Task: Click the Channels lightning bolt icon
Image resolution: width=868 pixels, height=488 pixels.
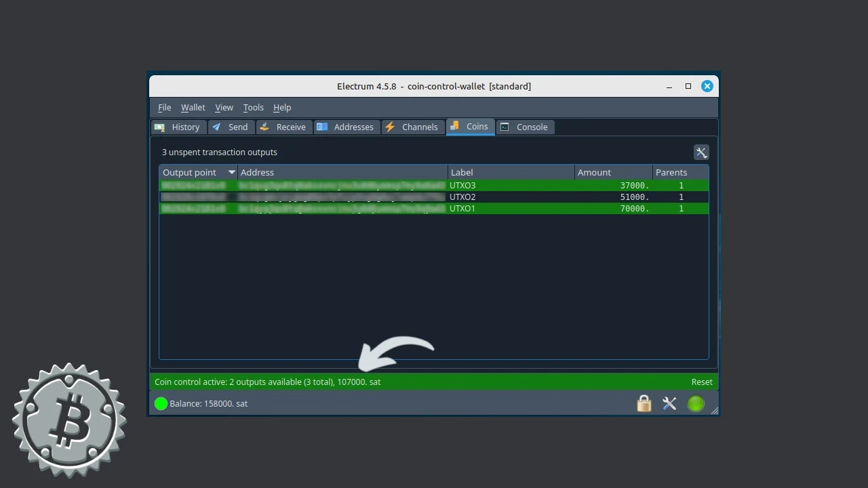Action: point(390,127)
